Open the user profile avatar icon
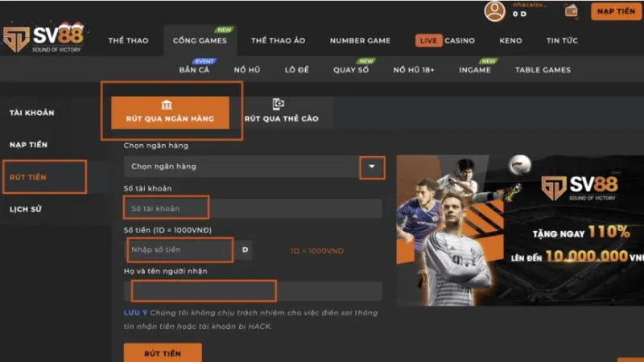 point(495,11)
